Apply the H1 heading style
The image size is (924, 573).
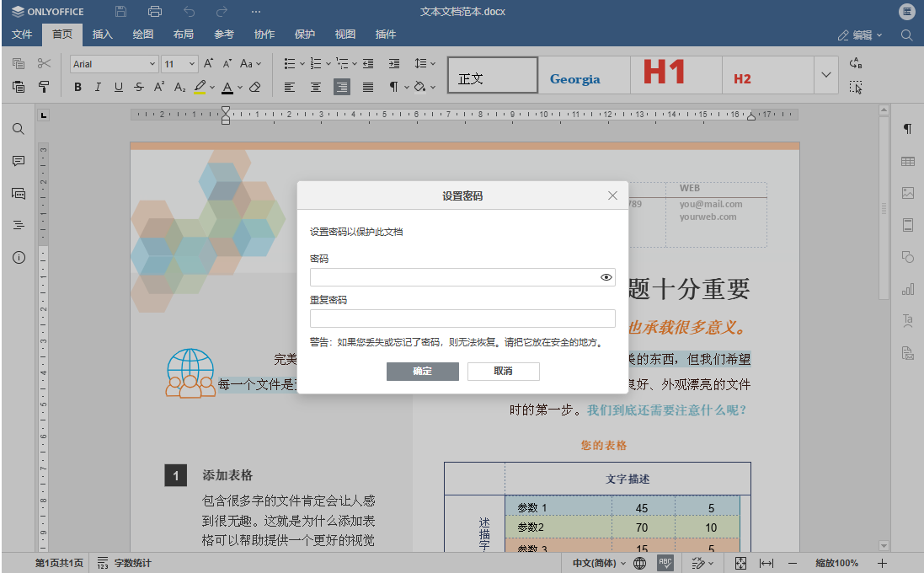[x=676, y=75]
